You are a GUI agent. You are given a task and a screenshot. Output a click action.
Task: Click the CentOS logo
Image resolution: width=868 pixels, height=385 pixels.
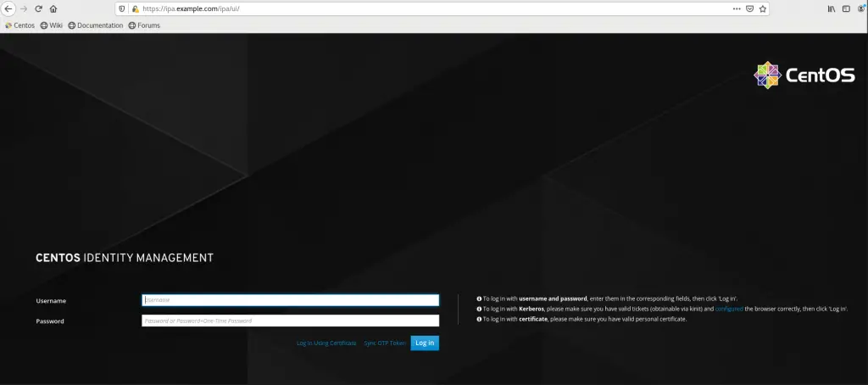pos(804,75)
